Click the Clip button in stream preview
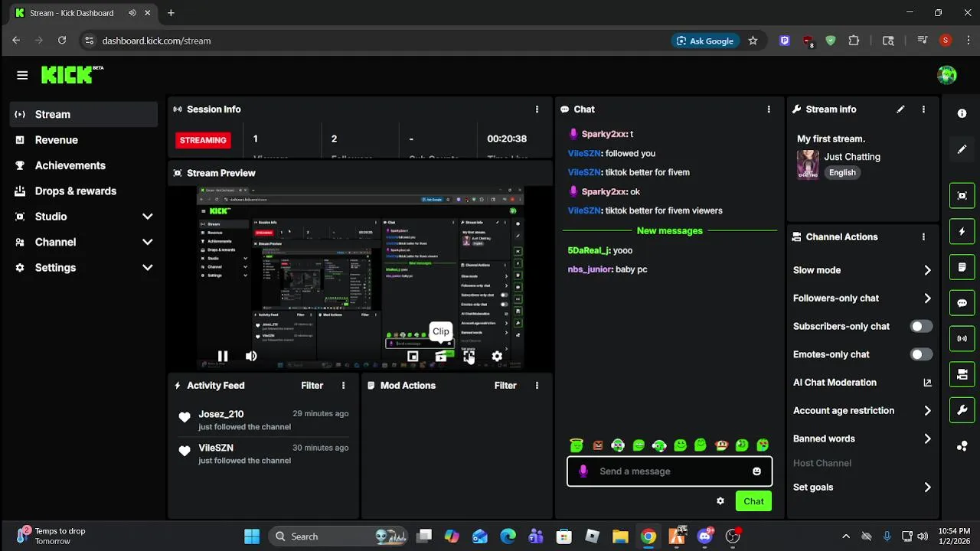This screenshot has height=551, width=980. 441,356
